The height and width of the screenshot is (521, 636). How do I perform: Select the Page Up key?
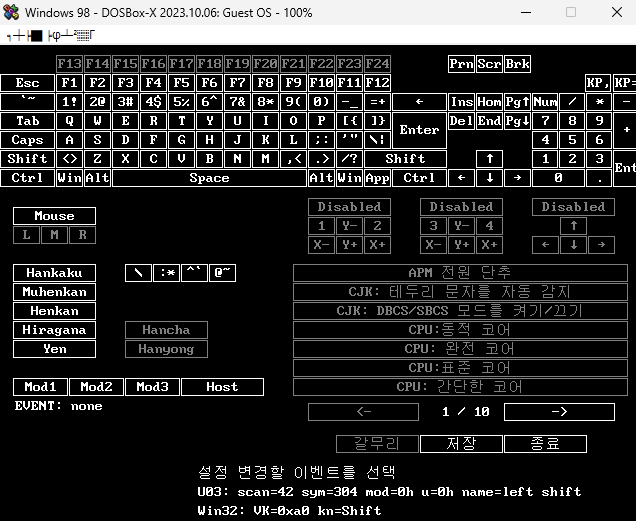tap(517, 102)
